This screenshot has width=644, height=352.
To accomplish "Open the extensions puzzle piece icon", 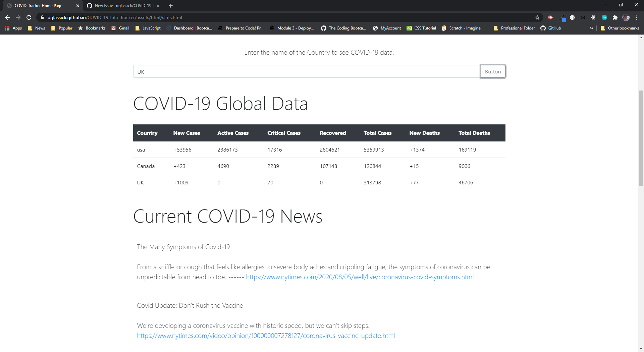I will click(615, 17).
